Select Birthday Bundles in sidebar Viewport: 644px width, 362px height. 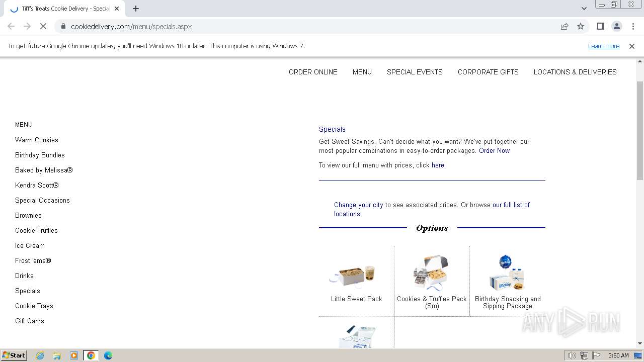(x=40, y=155)
